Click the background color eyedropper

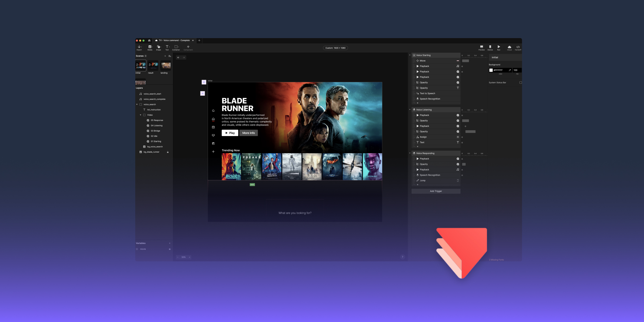point(510,70)
